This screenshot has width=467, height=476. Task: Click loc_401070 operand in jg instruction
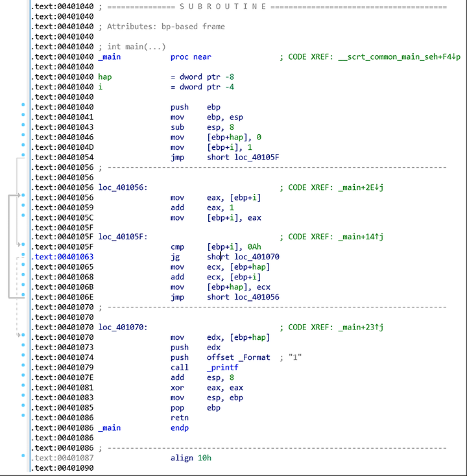pyautogui.click(x=257, y=257)
